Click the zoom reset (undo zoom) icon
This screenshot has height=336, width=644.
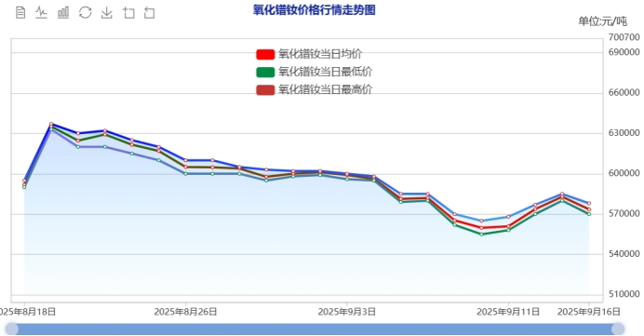[150, 13]
